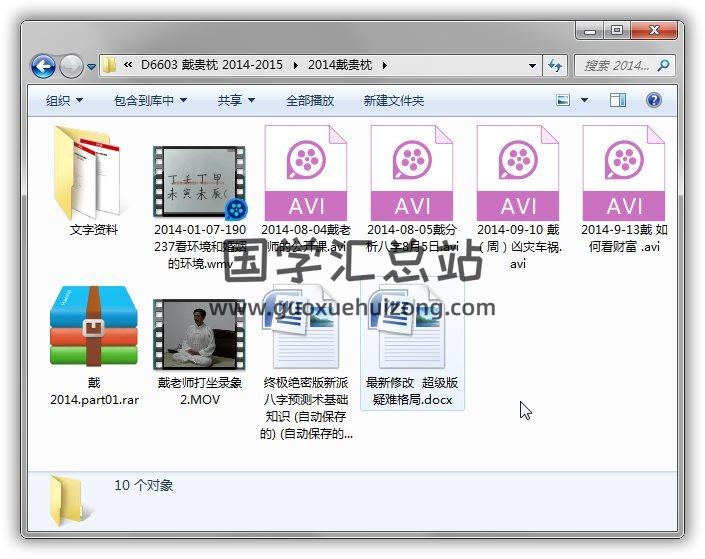Click the change view icon

click(x=563, y=100)
